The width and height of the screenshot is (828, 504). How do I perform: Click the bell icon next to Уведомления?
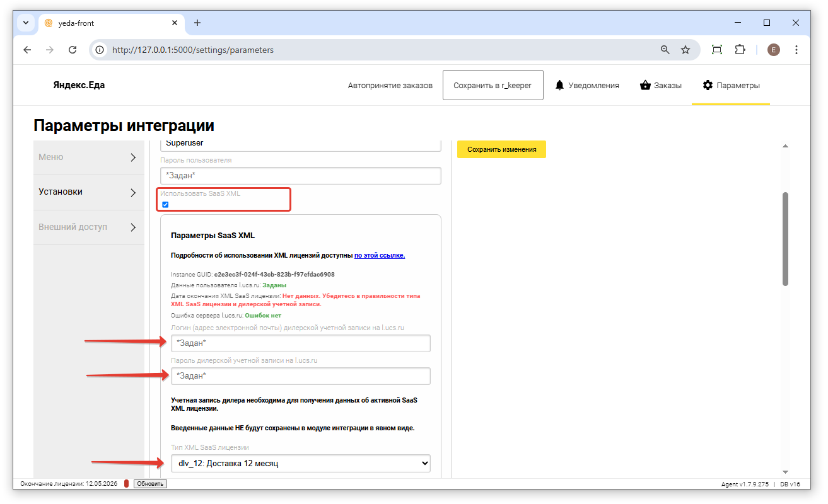(559, 85)
